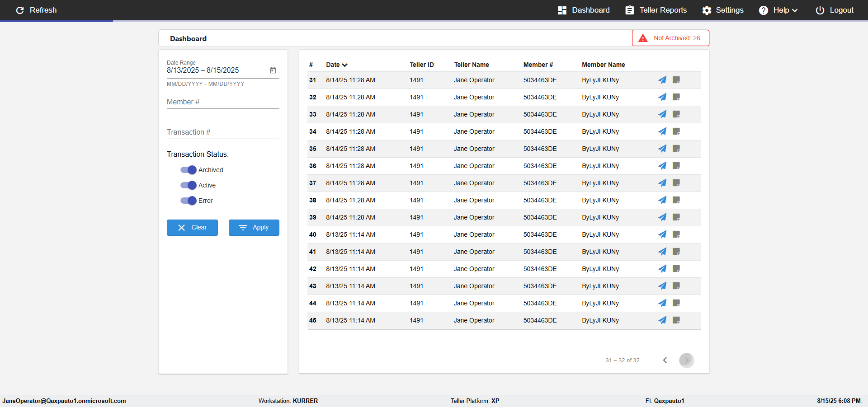Click the # column header

(311, 65)
